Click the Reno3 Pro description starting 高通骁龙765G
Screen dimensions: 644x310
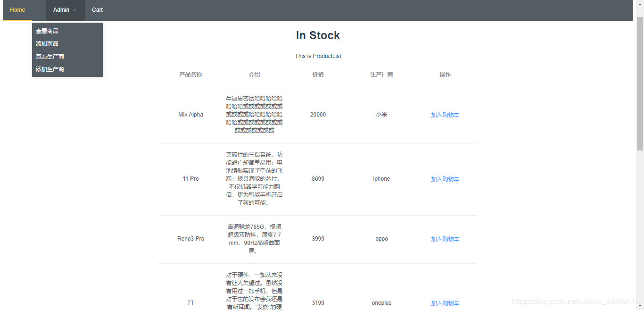254,239
